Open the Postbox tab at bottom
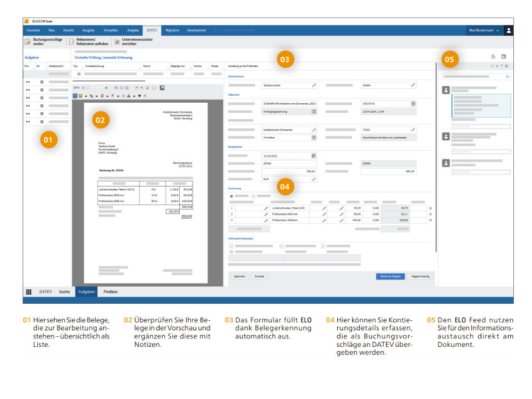 click(x=111, y=292)
